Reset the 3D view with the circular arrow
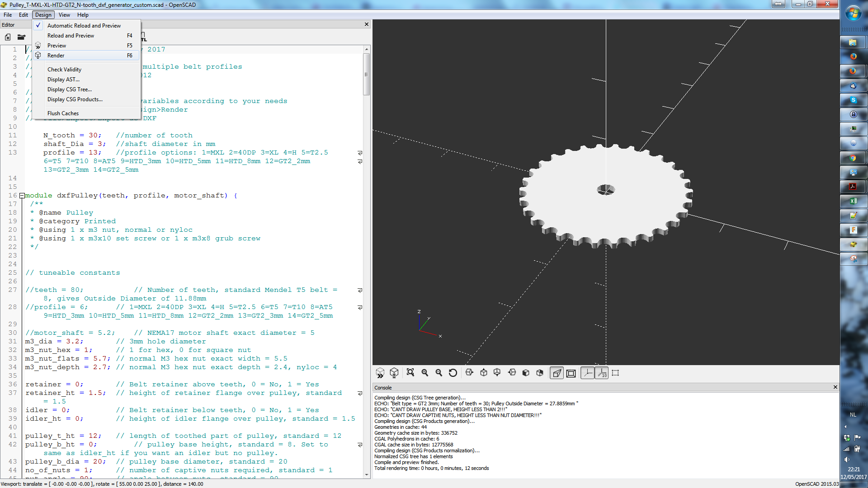 pyautogui.click(x=453, y=373)
